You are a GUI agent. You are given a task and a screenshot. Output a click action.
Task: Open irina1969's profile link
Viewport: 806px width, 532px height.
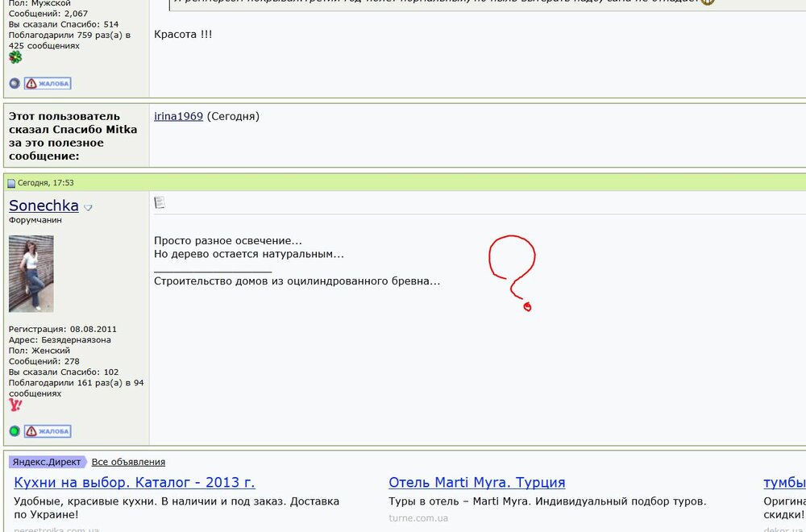point(178,116)
